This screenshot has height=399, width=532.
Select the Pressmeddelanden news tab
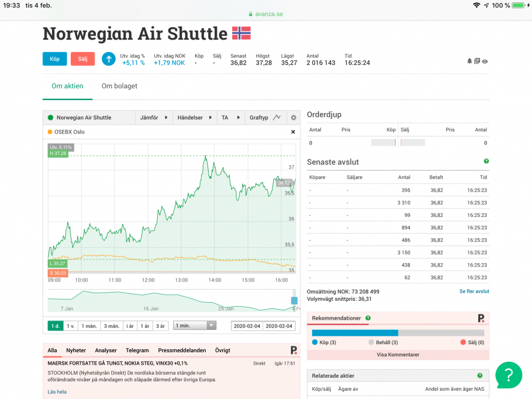tap(183, 351)
